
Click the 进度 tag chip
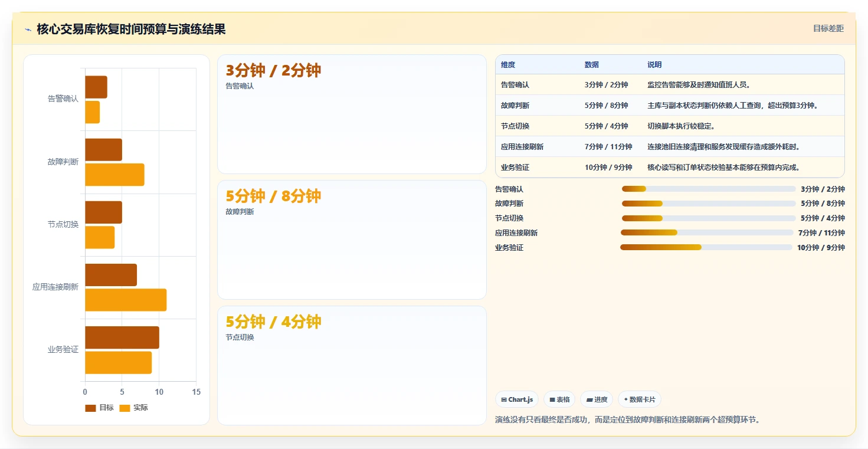pos(597,399)
